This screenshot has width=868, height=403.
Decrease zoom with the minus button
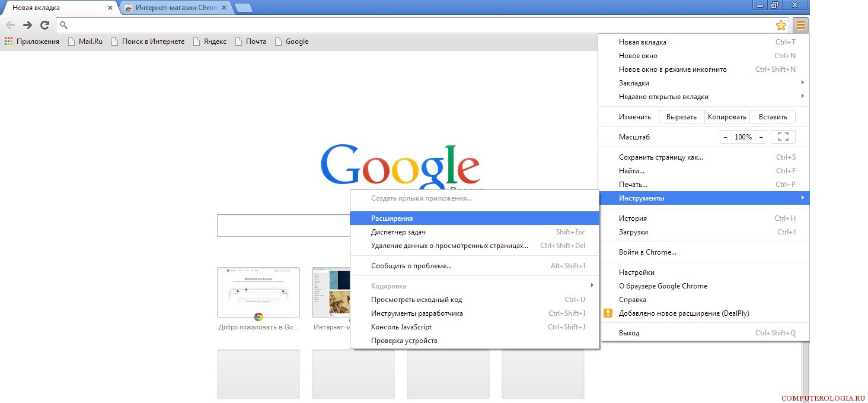click(726, 137)
